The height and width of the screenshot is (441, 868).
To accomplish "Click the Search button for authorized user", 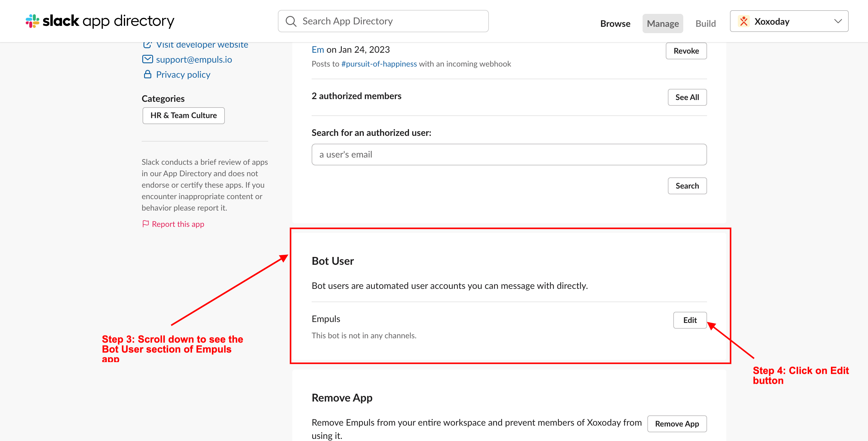I will coord(687,186).
